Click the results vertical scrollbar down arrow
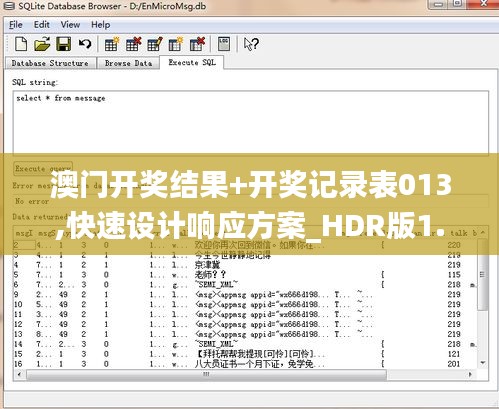Screen dimensions: 499x409 pos(483,362)
